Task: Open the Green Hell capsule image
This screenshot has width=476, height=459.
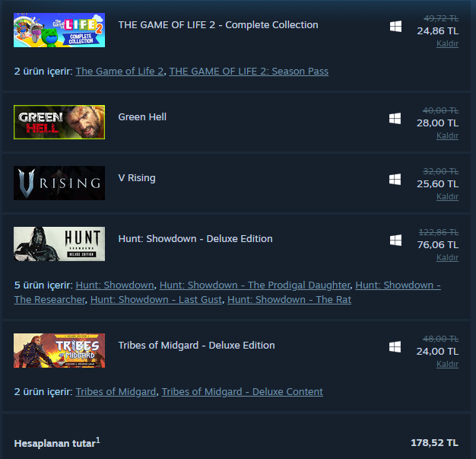Action: click(59, 123)
